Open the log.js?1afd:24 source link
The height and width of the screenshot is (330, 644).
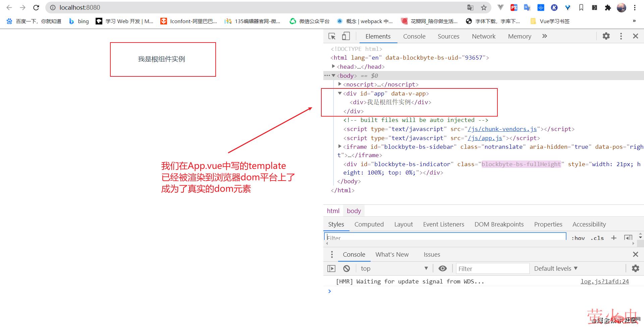click(x=604, y=281)
